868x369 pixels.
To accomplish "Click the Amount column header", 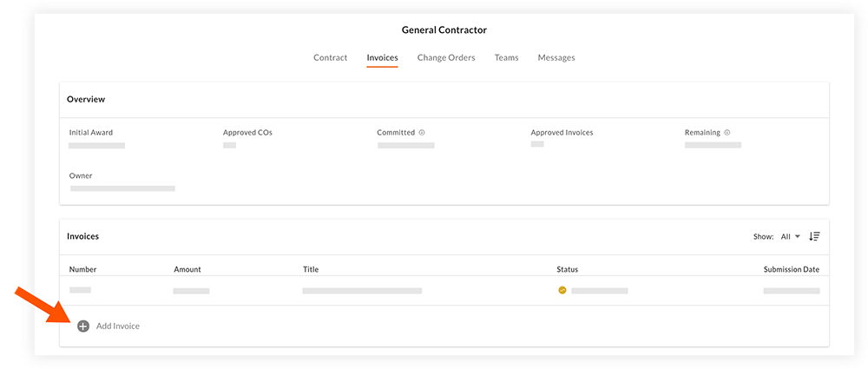I will pos(187,269).
